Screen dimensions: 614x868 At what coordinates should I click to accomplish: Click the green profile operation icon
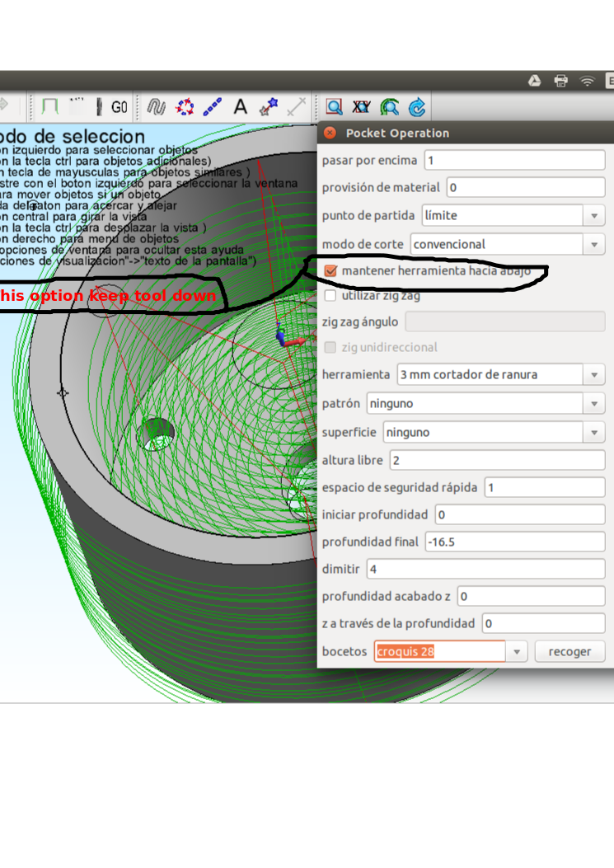pyautogui.click(x=49, y=106)
